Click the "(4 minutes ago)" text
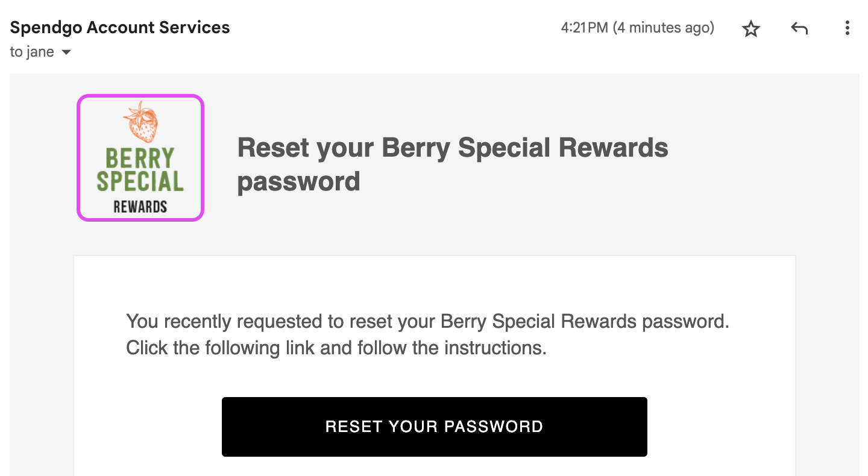Image resolution: width=868 pixels, height=476 pixels. 664,28
